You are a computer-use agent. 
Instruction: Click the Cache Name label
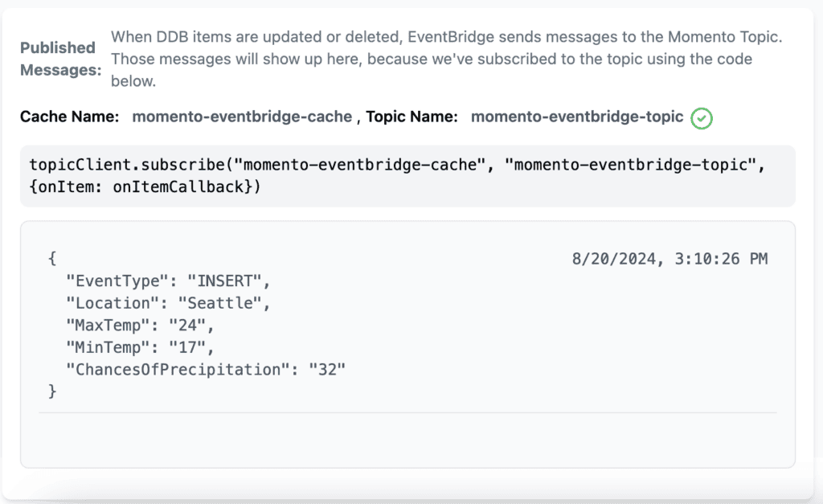click(69, 117)
